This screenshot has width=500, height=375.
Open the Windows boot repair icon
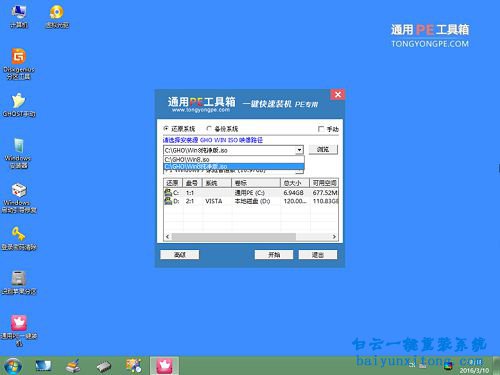19,198
